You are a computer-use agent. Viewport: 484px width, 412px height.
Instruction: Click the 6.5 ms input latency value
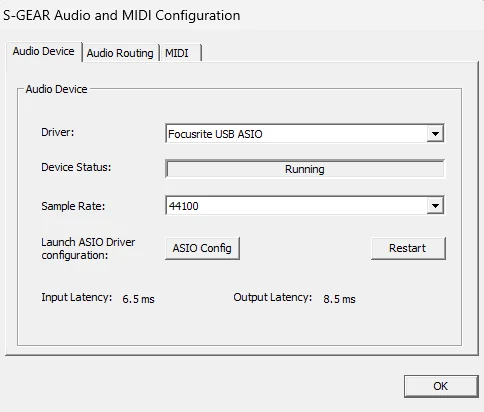point(138,299)
